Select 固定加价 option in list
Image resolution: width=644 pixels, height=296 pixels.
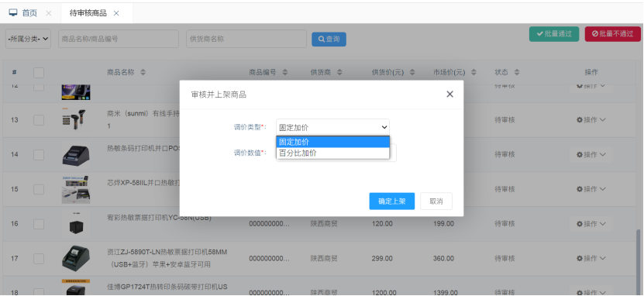pyautogui.click(x=332, y=142)
